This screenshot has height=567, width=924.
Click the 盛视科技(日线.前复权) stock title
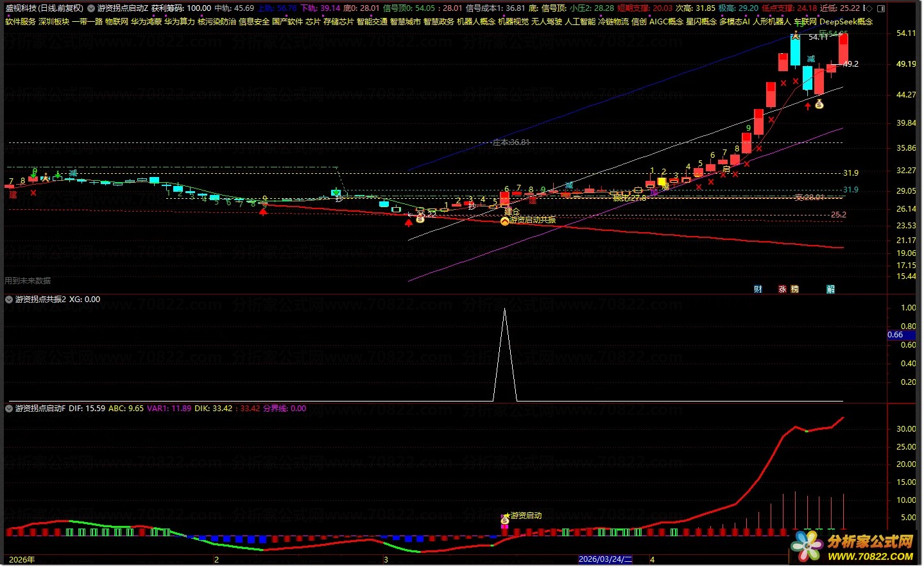[x=44, y=8]
